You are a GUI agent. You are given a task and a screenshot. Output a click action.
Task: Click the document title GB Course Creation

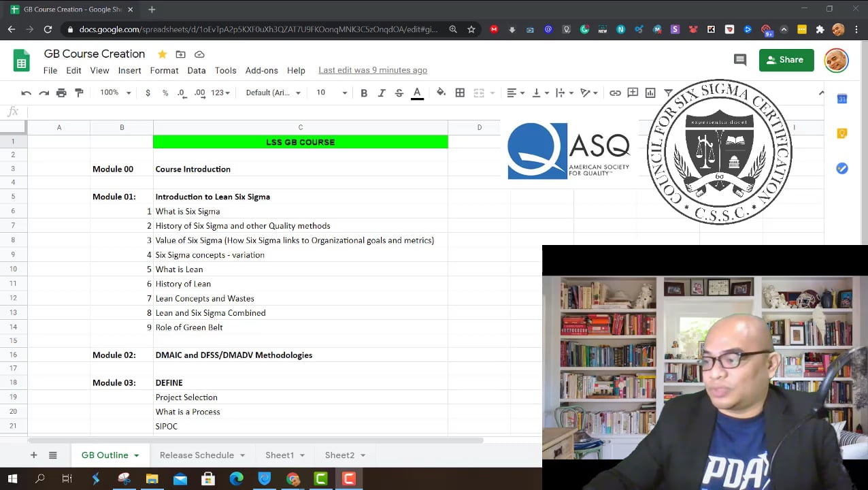point(95,54)
